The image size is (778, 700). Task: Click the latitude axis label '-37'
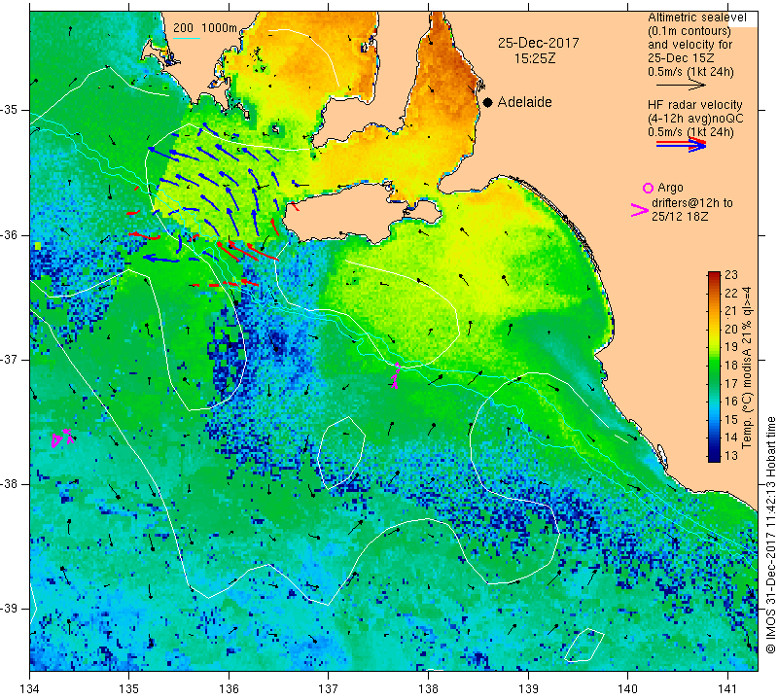(10, 359)
